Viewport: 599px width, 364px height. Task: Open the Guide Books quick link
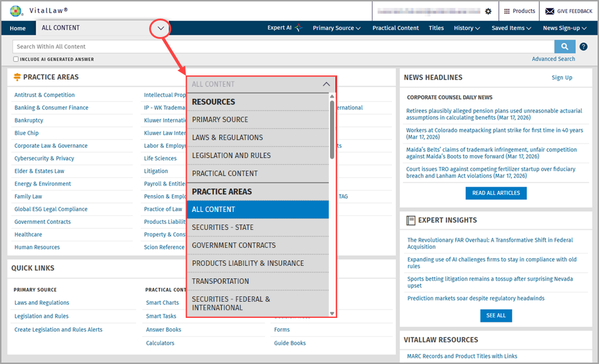pyautogui.click(x=289, y=343)
